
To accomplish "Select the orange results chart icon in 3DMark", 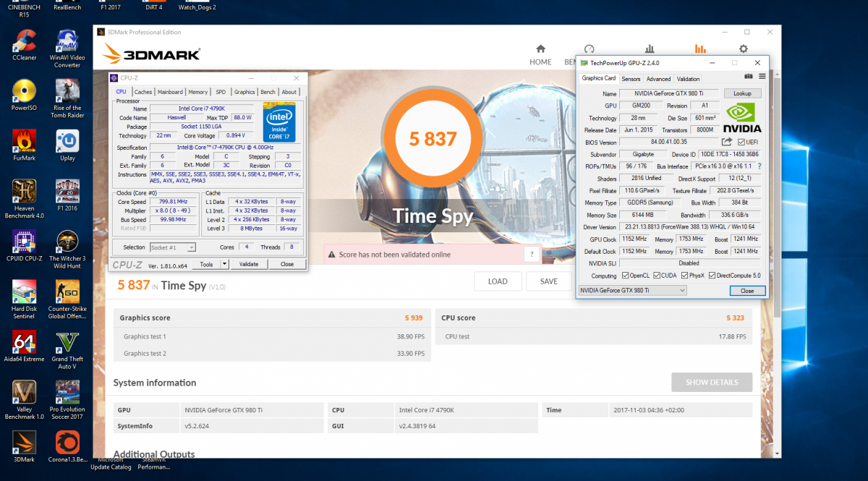I will [699, 49].
